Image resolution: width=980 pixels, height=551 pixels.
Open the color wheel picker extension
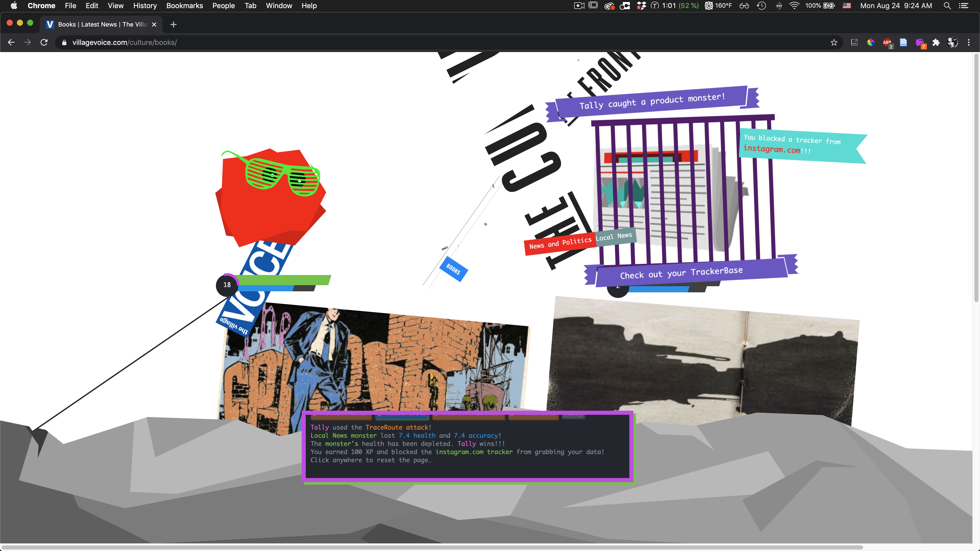[871, 42]
